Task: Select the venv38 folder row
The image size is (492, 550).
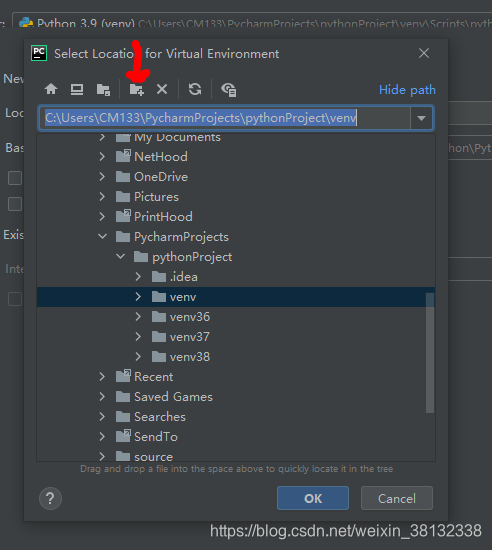Action: (236, 357)
